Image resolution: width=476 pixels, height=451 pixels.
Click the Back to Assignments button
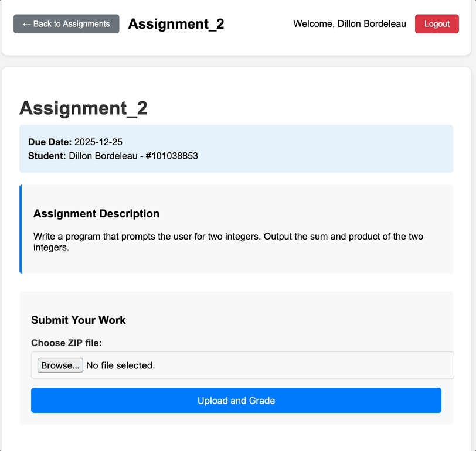pyautogui.click(x=66, y=24)
